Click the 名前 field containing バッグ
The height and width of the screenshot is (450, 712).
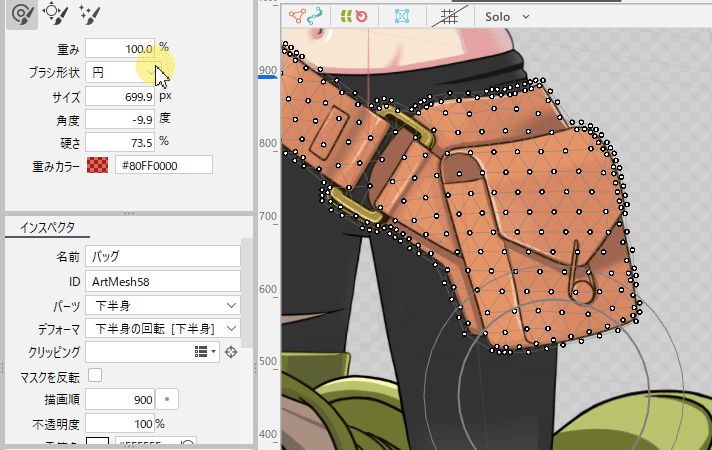[163, 256]
